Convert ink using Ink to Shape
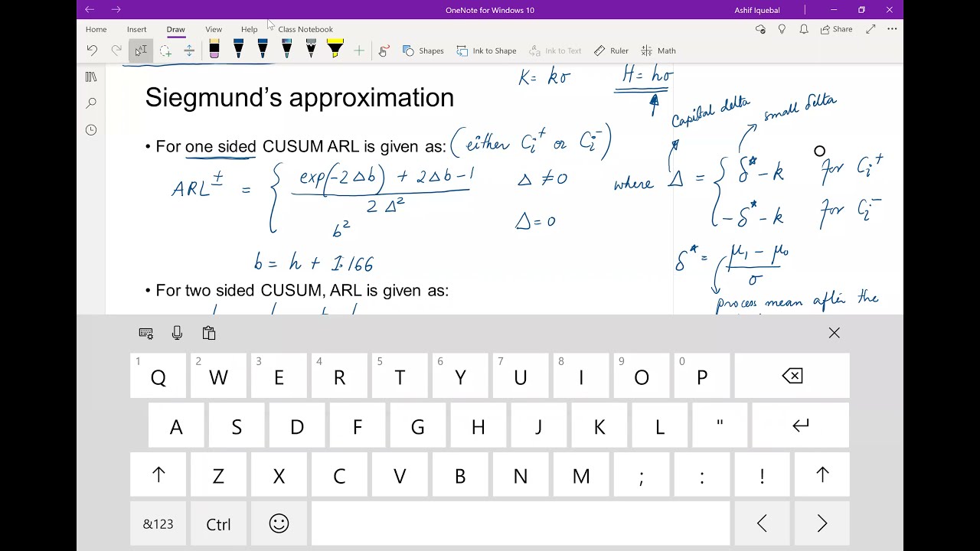Image resolution: width=980 pixels, height=551 pixels. pos(487,51)
